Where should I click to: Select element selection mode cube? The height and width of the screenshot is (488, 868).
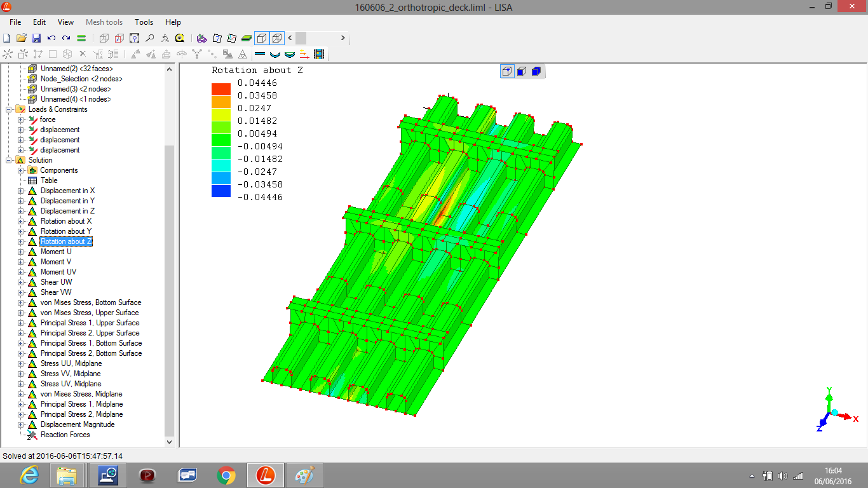tap(536, 71)
